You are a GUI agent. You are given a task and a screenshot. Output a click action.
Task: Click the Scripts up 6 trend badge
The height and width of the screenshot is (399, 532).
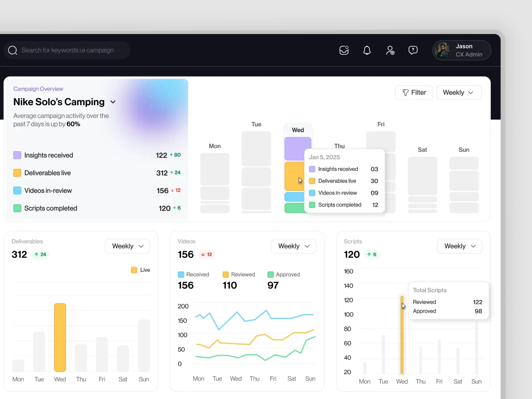372,254
